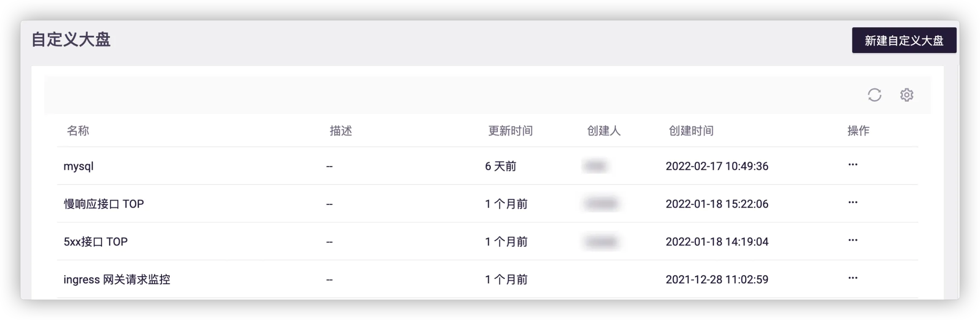Open the mysql dashboard
The image size is (980, 320).
[79, 166]
